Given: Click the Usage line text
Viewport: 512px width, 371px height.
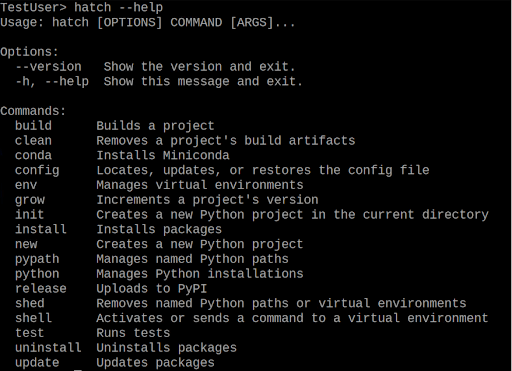Looking at the screenshot, I should click(x=148, y=22).
